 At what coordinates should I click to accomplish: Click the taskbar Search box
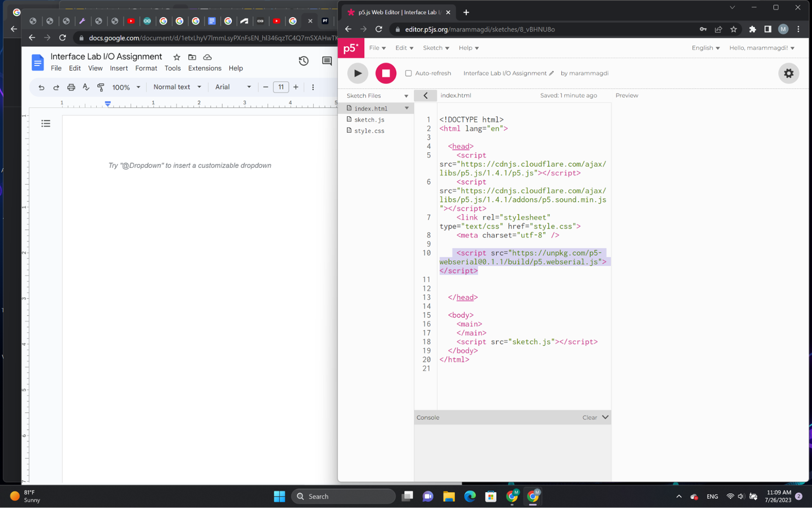tap(343, 496)
